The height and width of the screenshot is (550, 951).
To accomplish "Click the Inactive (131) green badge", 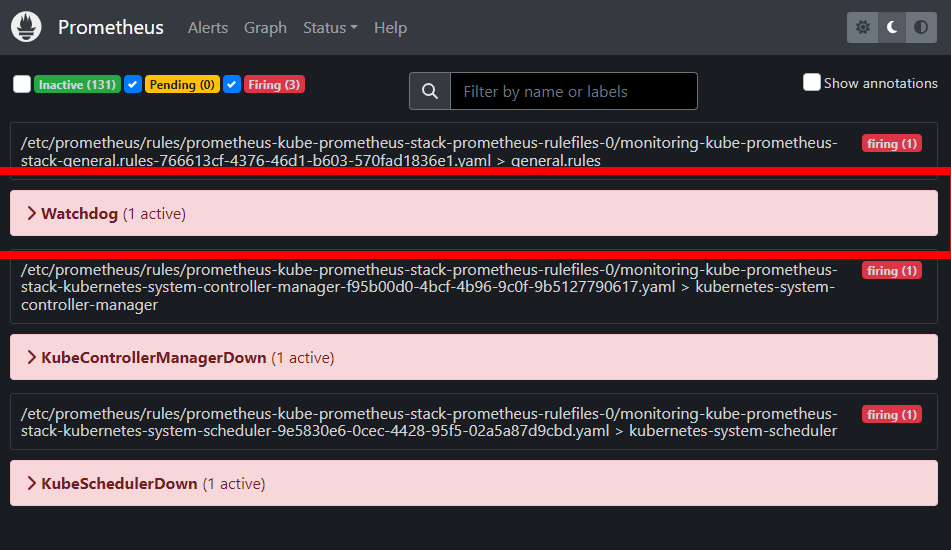I will tap(77, 84).
